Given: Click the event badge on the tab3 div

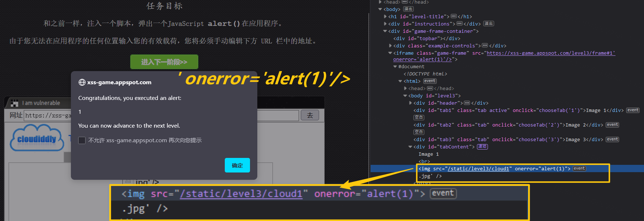Looking at the screenshot, I should [613, 139].
